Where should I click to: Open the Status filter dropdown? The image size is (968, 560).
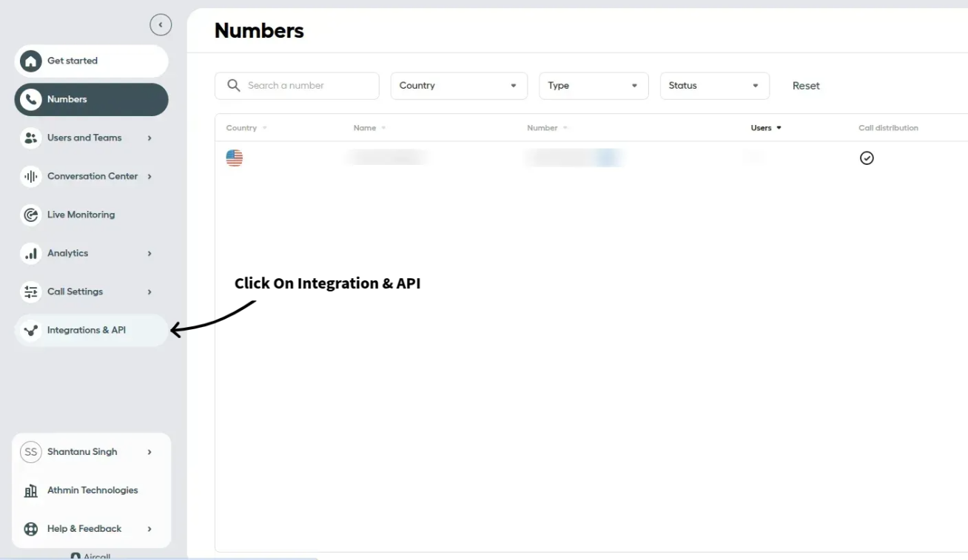(x=713, y=85)
